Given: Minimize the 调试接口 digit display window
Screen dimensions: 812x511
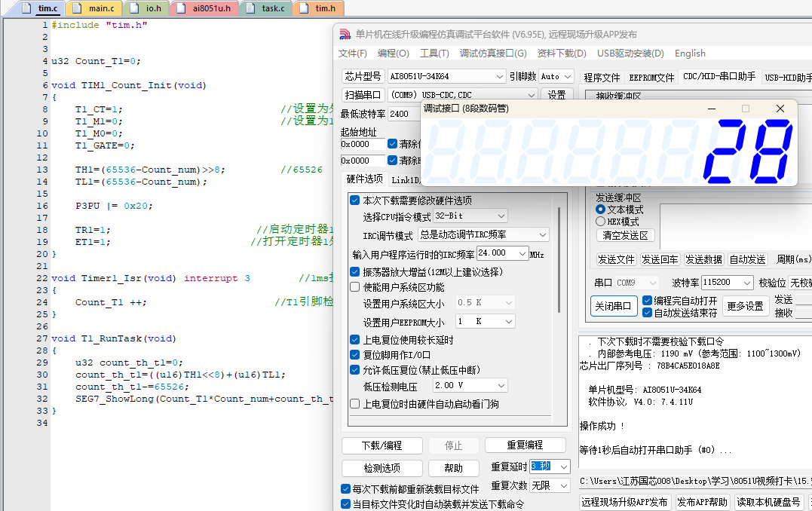Looking at the screenshot, I should pyautogui.click(x=712, y=109).
